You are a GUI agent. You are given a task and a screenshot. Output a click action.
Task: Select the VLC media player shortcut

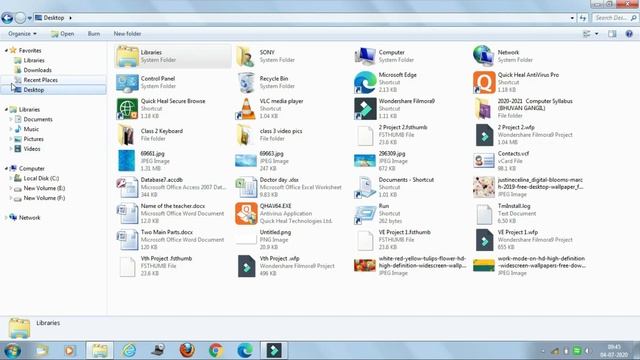246,109
